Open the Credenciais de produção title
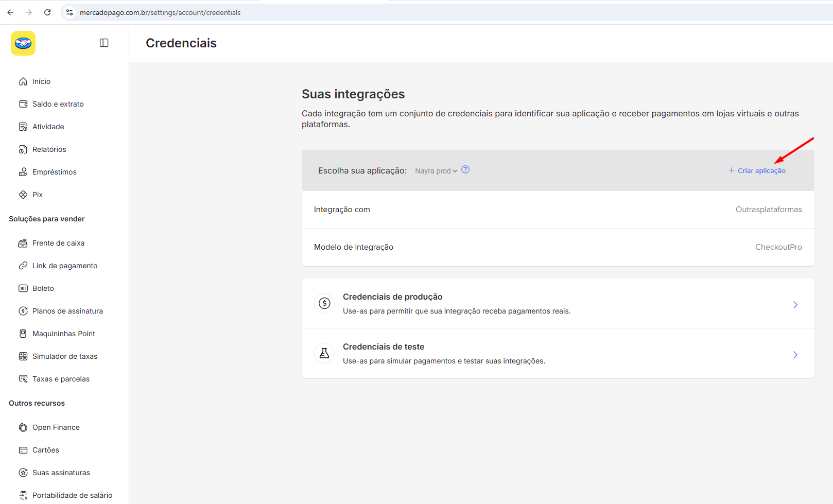The image size is (833, 504). click(x=393, y=297)
